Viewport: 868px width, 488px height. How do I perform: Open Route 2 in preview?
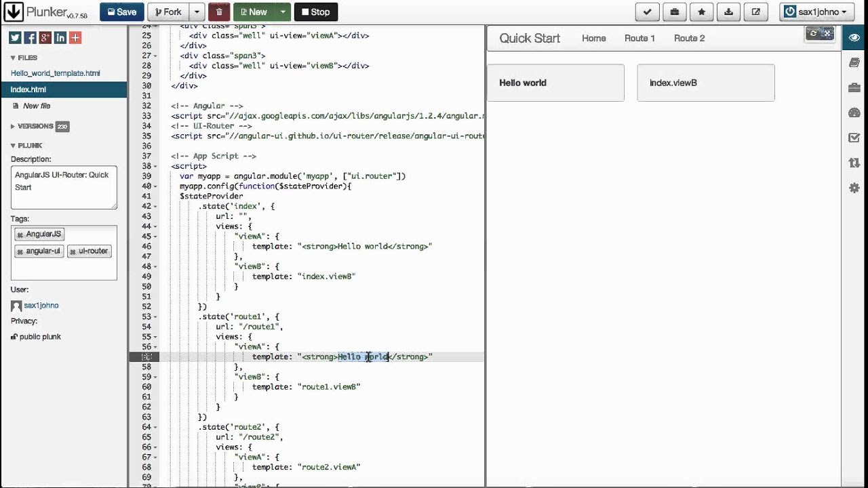pos(689,38)
